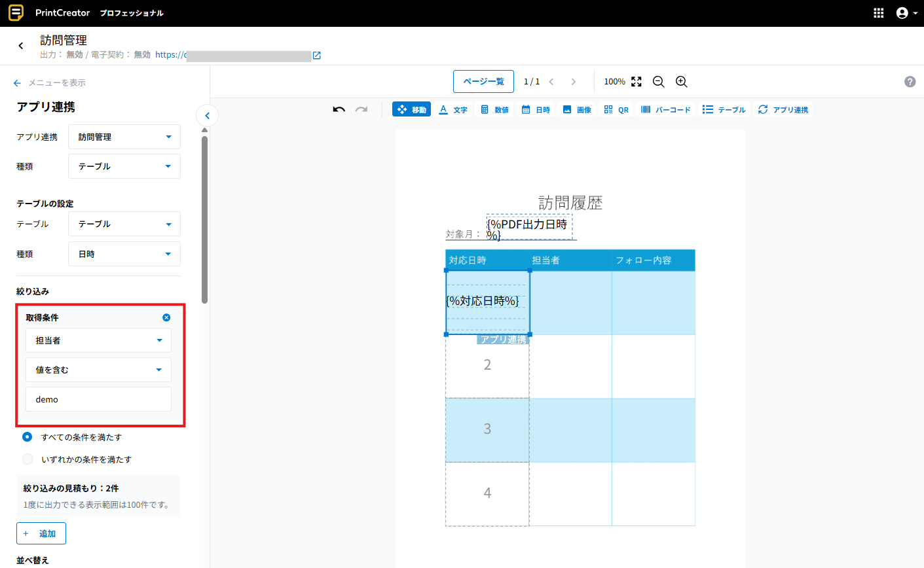Open the help question mark icon
This screenshot has height=568, width=924.
tap(910, 82)
